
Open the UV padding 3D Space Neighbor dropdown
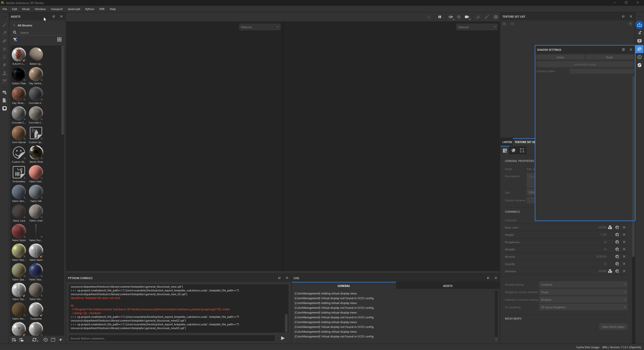click(x=583, y=307)
